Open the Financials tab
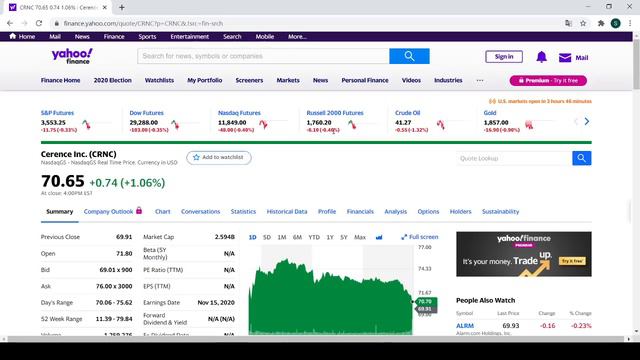640x360 pixels. coord(360,211)
